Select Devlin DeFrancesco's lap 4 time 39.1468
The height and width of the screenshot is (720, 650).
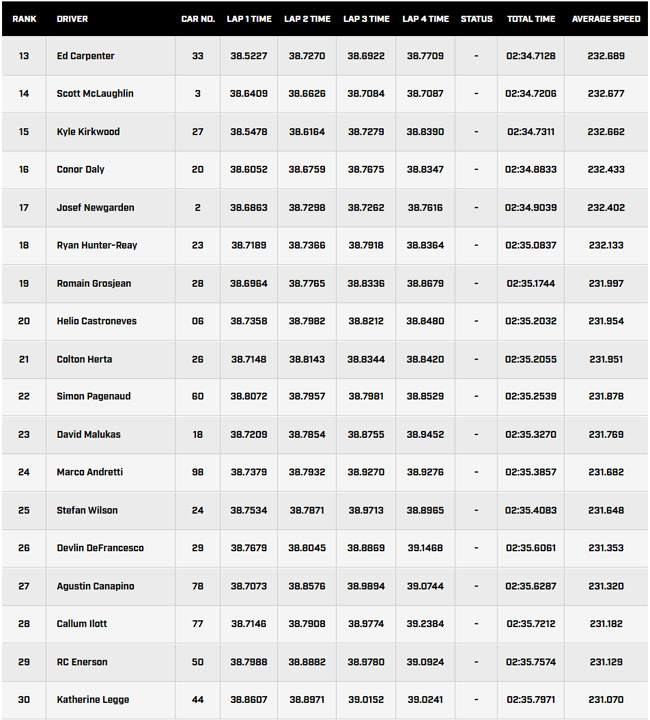coord(425,548)
